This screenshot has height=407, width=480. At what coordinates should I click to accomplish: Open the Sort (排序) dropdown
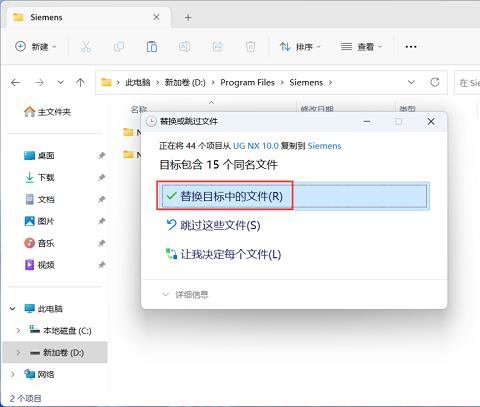pos(300,47)
